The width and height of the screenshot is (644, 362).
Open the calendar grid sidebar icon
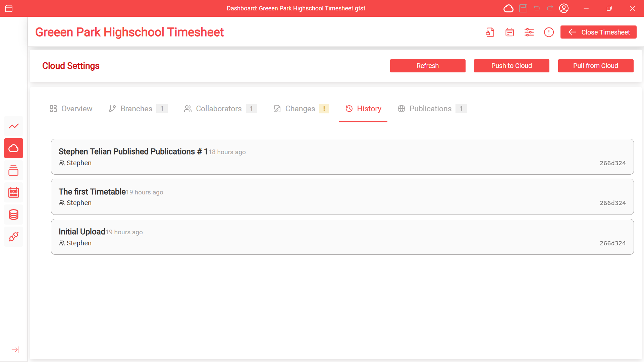[x=13, y=192]
